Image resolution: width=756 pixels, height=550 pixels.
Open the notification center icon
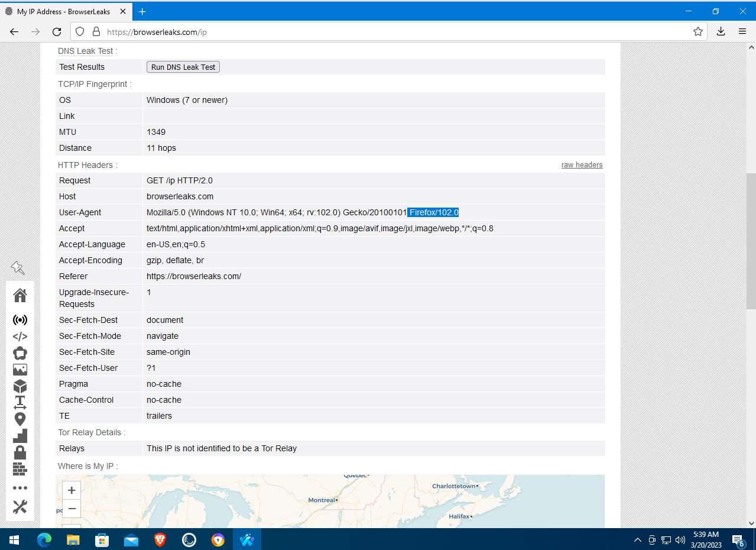tap(738, 539)
